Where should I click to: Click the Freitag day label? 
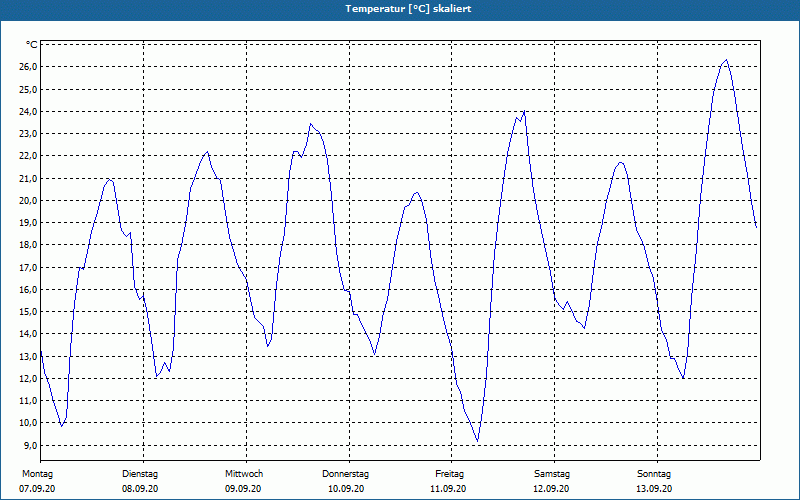[449, 474]
